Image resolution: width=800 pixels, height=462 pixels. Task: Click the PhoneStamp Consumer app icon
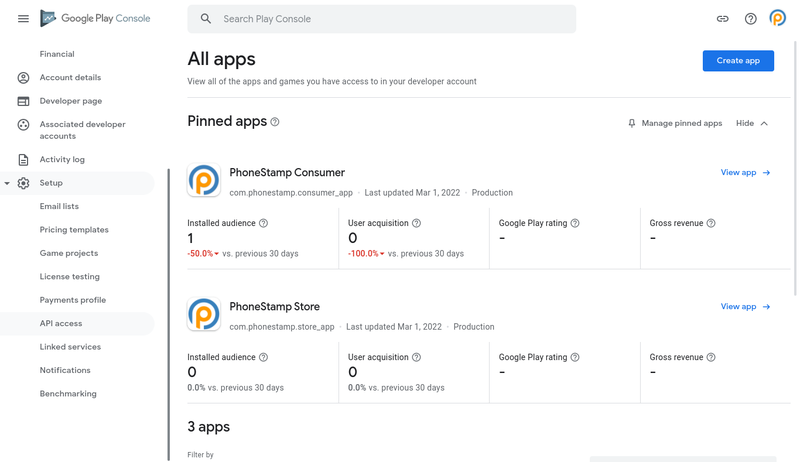pyautogui.click(x=204, y=180)
